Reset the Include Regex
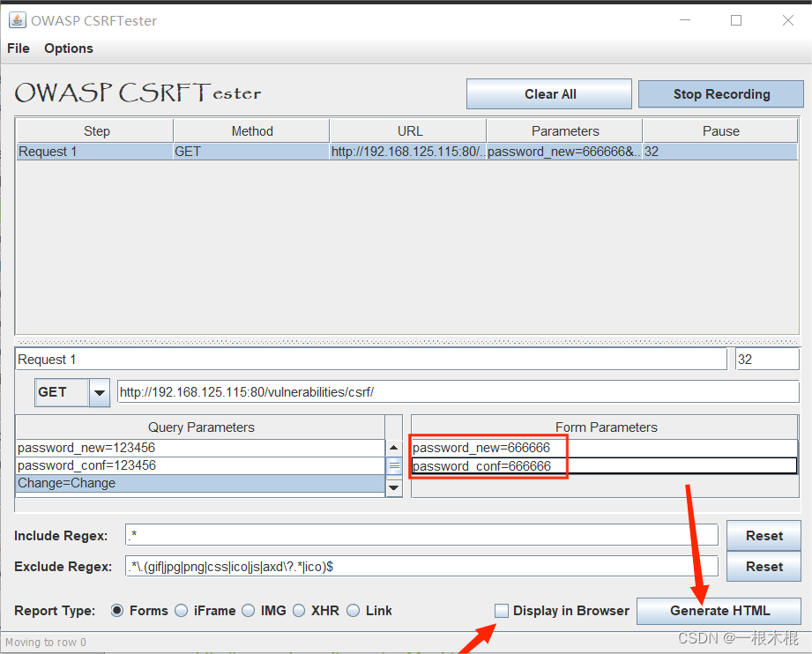The width and height of the screenshot is (812, 654). 764,535
